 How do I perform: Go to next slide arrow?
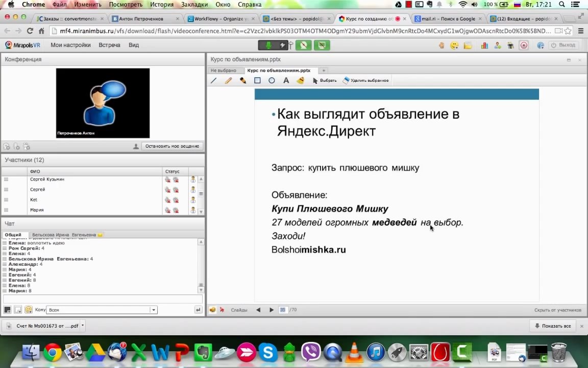(272, 310)
